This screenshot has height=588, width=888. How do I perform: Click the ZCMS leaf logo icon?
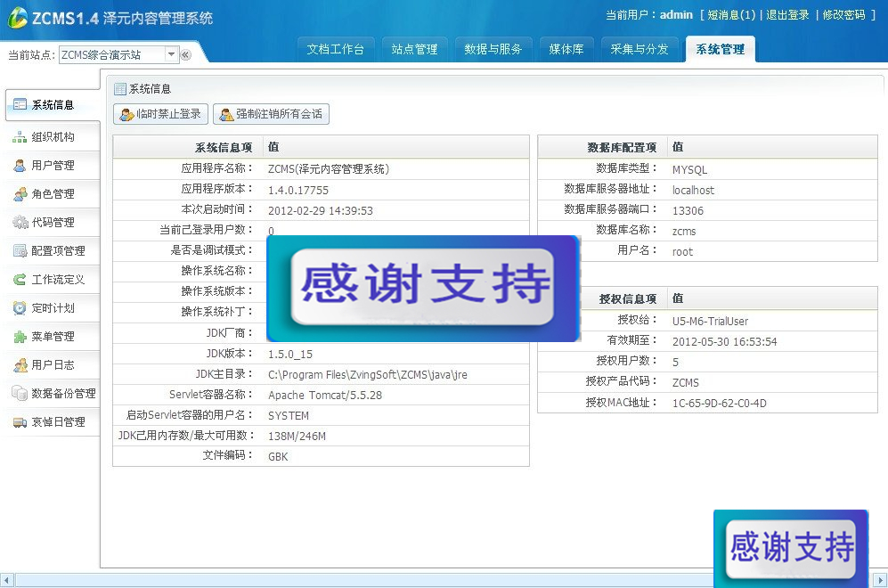click(x=17, y=18)
